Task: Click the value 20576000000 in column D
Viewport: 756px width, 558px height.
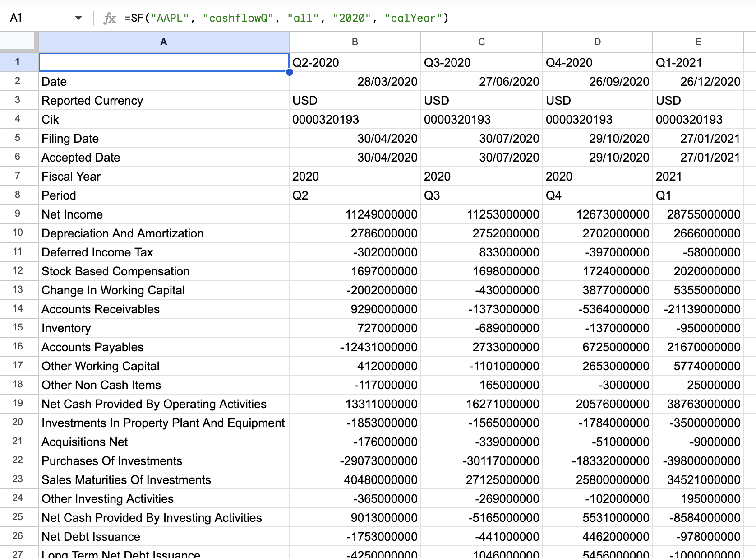Action: pyautogui.click(x=598, y=404)
